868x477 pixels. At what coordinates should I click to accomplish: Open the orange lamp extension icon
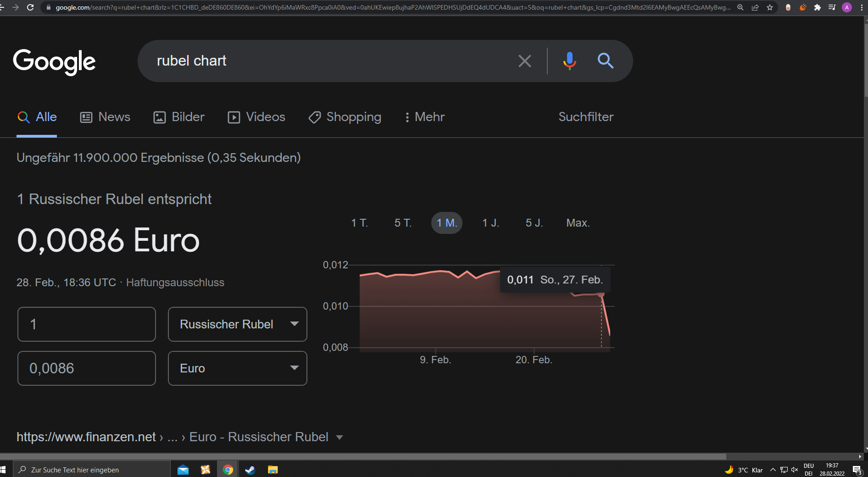coord(803,7)
